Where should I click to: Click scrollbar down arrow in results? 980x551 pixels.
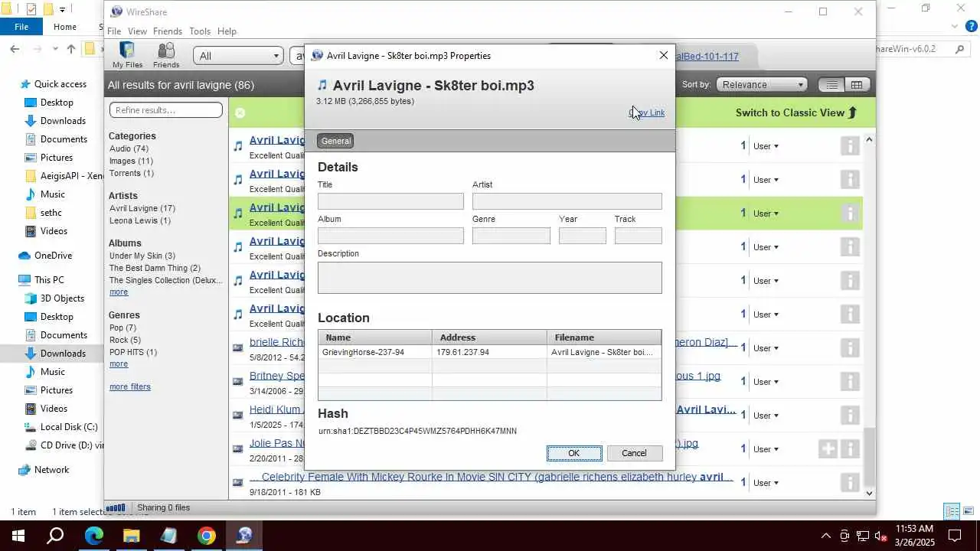click(869, 494)
